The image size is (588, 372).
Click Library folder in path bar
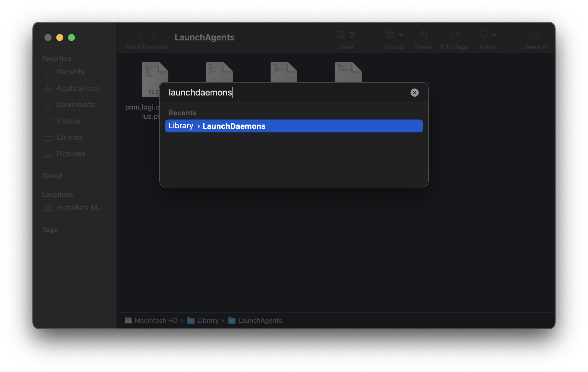[x=207, y=320]
